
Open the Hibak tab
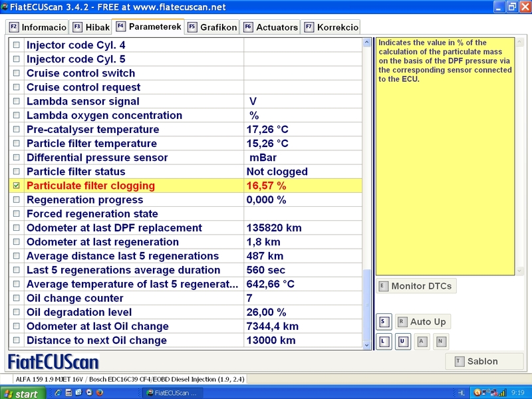coord(91,27)
